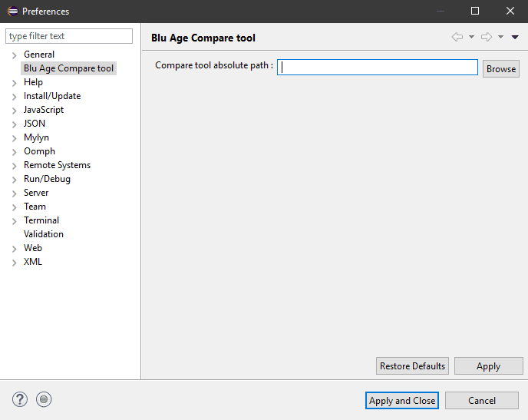The height and width of the screenshot is (420, 528).
Task: Click the Oomph recorder circle icon
Action: point(44,399)
